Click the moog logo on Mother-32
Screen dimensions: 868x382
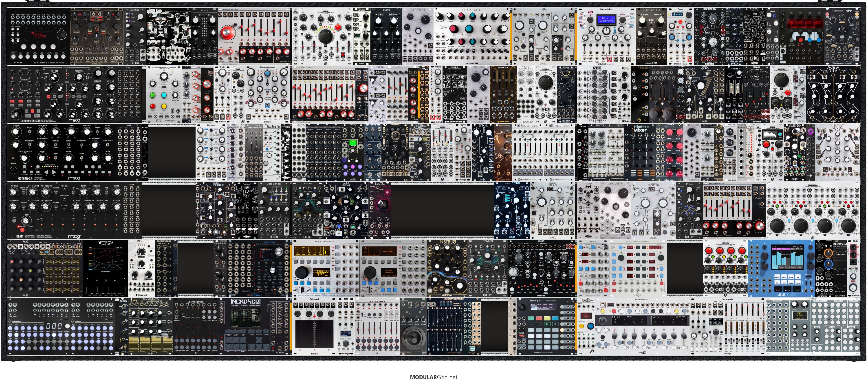[x=74, y=178]
